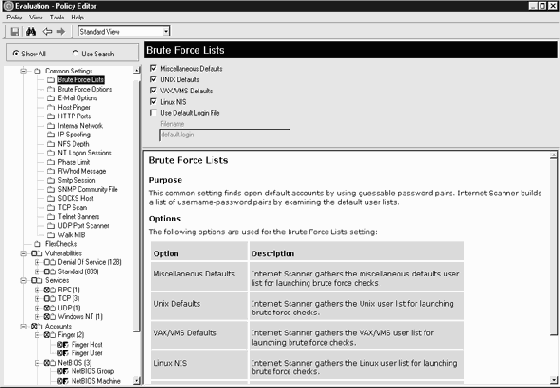The width and height of the screenshot is (560, 388).
Task: Select Internal Network in tree
Action: pyautogui.click(x=80, y=126)
